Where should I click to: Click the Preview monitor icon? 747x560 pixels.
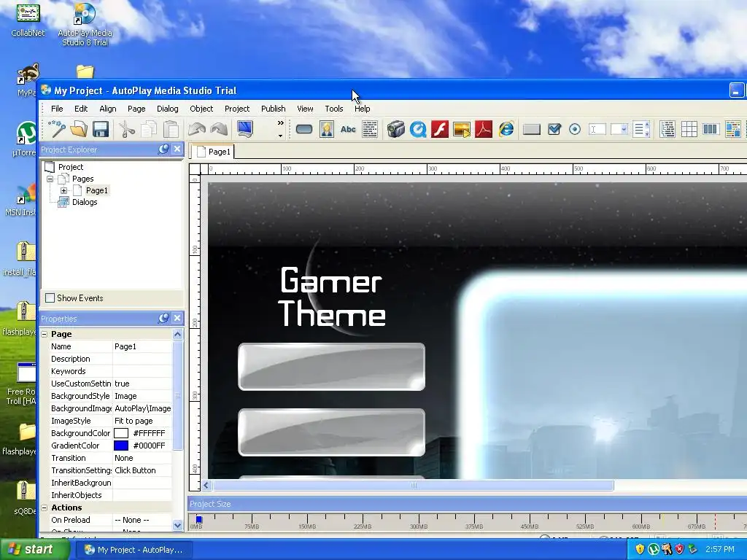[245, 129]
